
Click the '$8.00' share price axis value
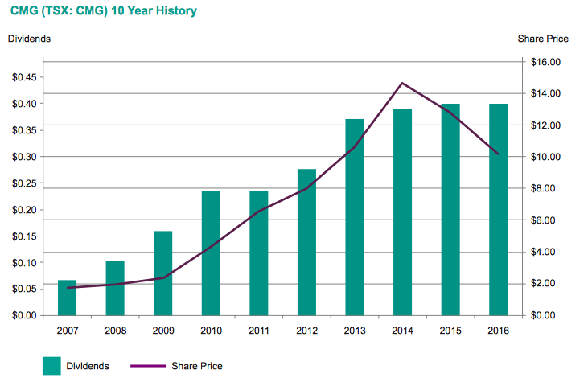coord(543,188)
